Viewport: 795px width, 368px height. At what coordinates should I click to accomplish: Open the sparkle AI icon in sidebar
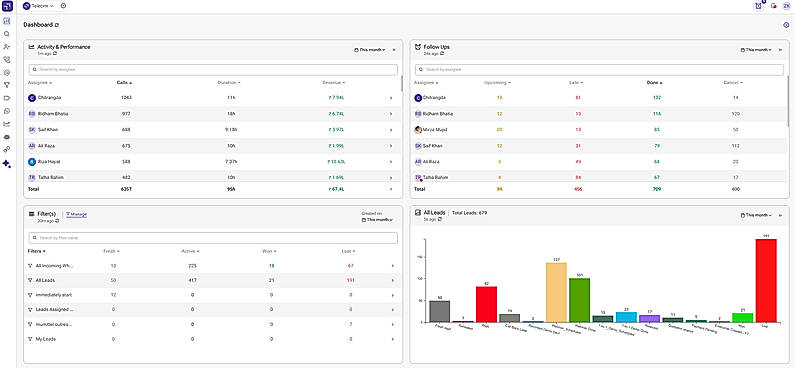[x=7, y=164]
